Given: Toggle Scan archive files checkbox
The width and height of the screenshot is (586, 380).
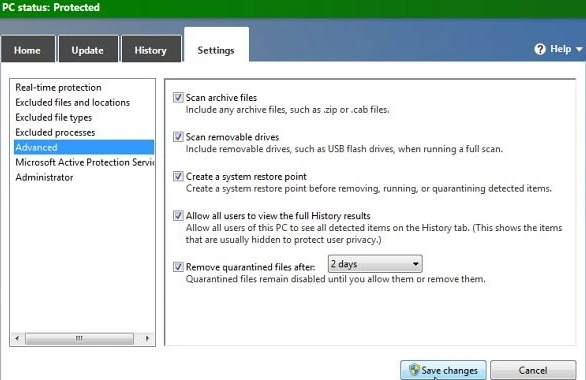Looking at the screenshot, I should [x=178, y=98].
